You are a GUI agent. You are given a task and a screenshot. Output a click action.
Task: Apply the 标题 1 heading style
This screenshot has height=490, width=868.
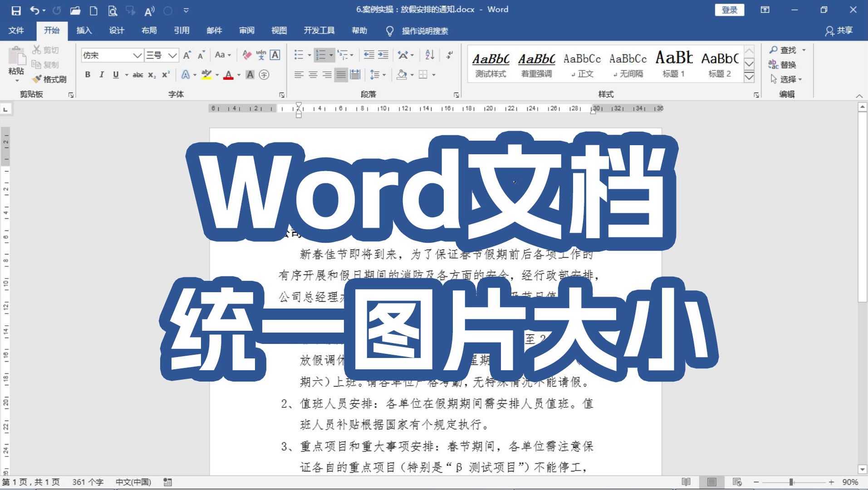point(674,64)
